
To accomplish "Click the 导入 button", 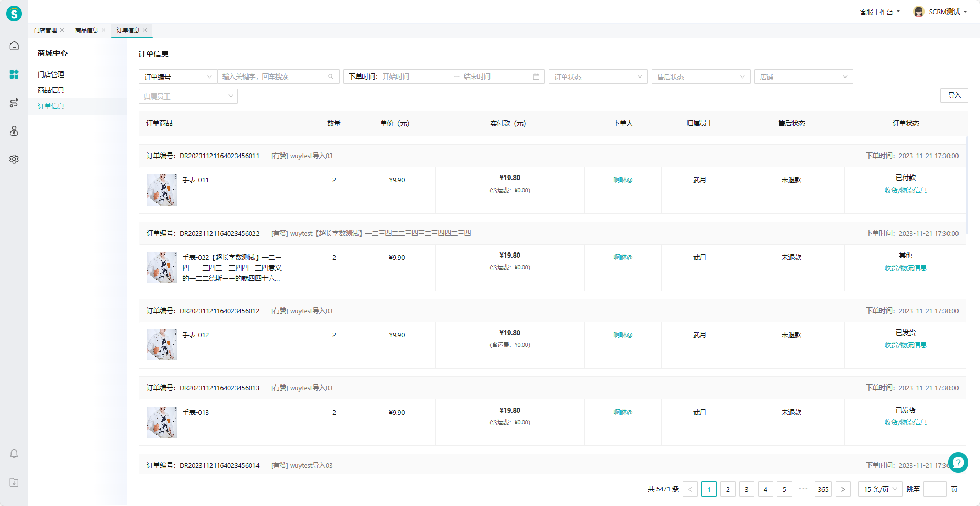I will (954, 95).
